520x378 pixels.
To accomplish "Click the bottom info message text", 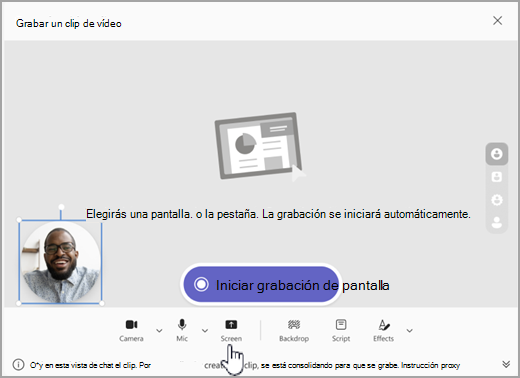I will [x=245, y=365].
